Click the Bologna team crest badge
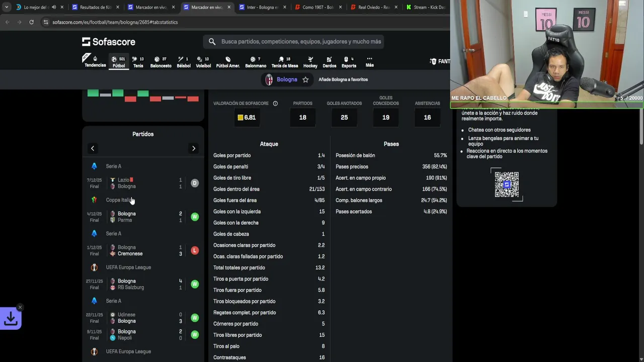Screen dimensions: 644x362 click(x=269, y=79)
